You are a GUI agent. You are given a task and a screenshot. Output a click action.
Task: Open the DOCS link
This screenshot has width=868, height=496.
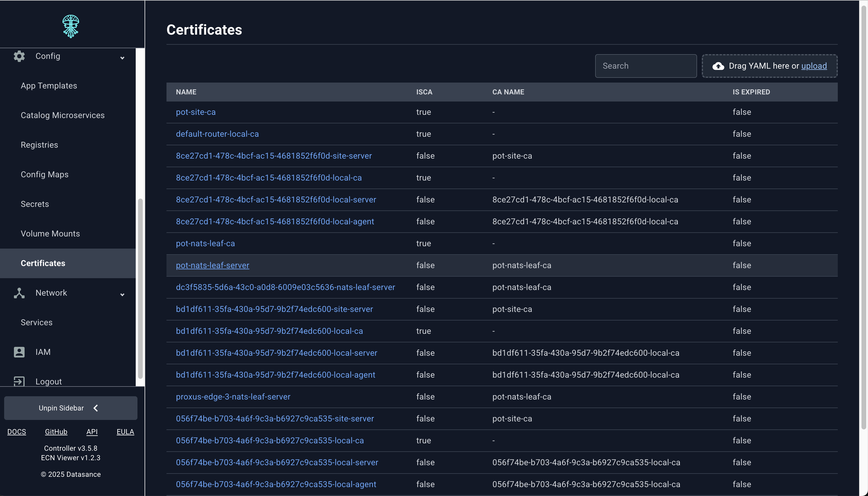coord(17,431)
